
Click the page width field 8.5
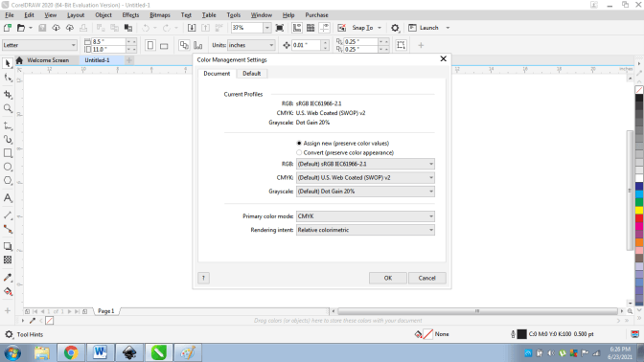[108, 41]
